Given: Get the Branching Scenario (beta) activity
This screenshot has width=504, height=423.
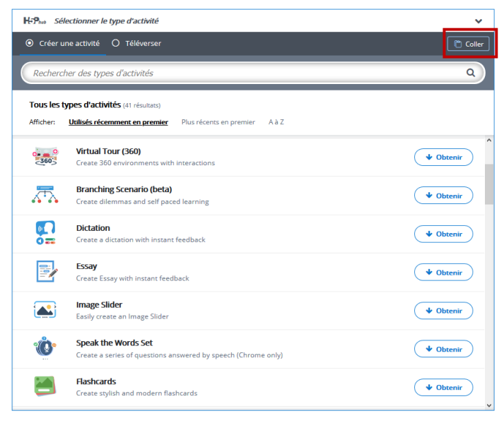Looking at the screenshot, I should pos(444,196).
